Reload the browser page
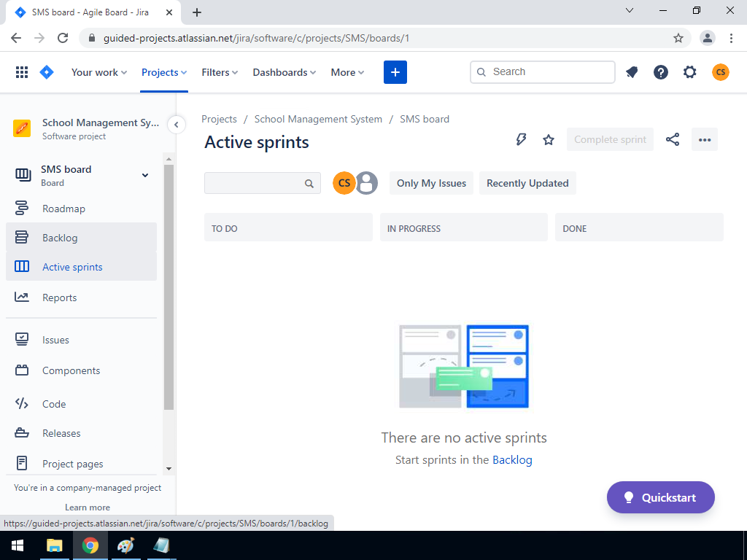747x560 pixels. [x=63, y=38]
